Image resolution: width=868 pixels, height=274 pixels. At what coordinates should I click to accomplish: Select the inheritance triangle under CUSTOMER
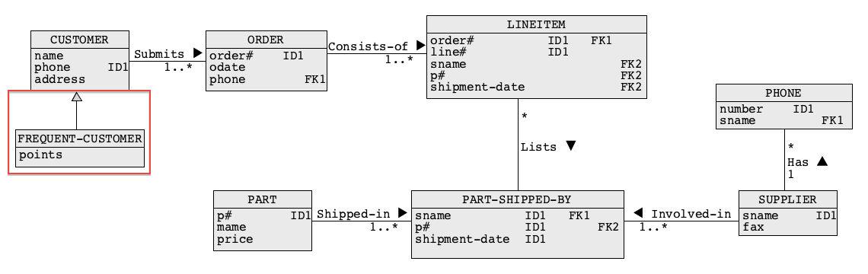point(77,97)
